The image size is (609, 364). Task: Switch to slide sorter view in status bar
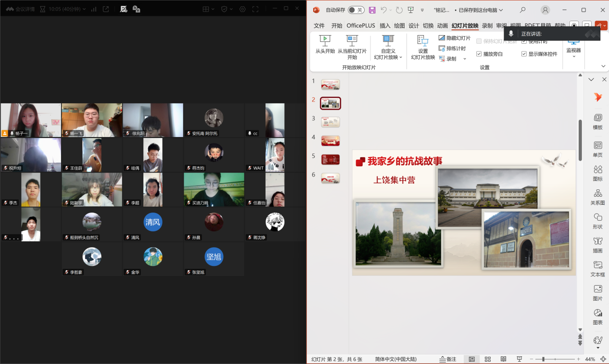[x=488, y=359]
